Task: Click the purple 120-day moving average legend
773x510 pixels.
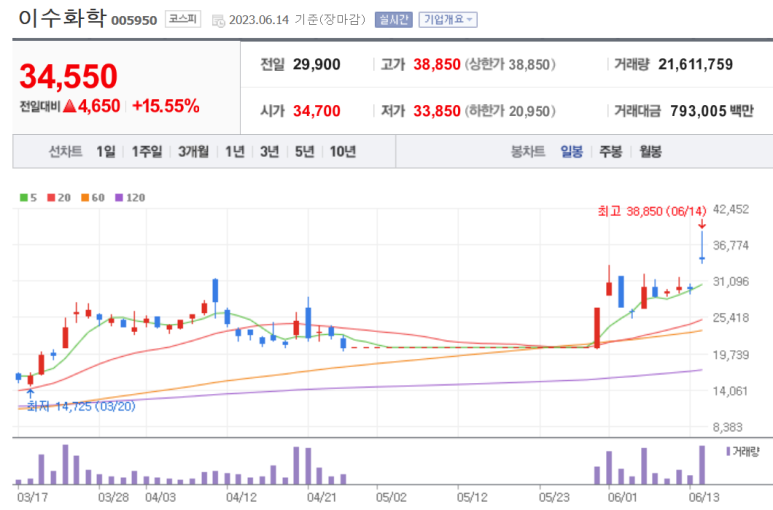Action: click(x=130, y=198)
